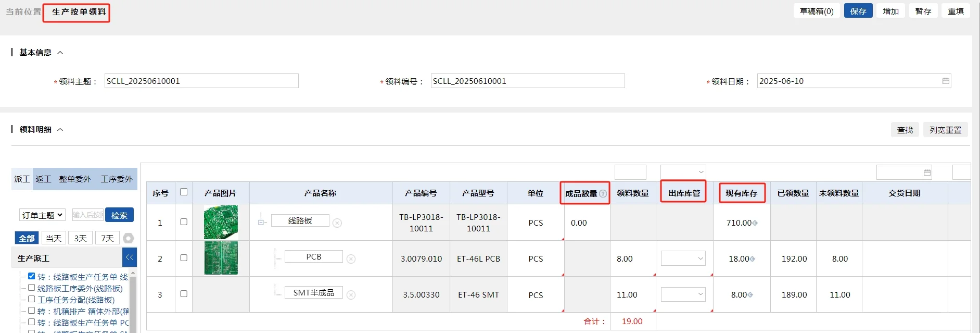This screenshot has height=333, width=980.
Task: Click the 成品数量 cell showing 0.00
Action: [587, 223]
